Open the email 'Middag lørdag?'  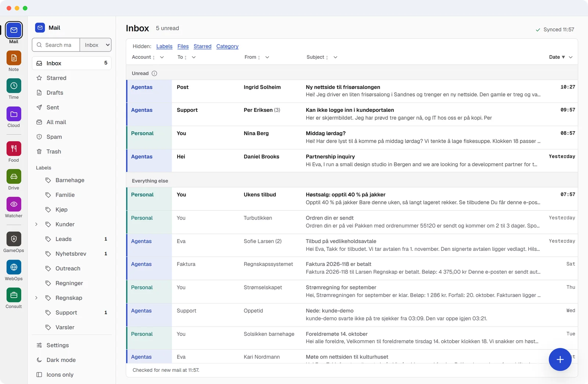pyautogui.click(x=352, y=137)
